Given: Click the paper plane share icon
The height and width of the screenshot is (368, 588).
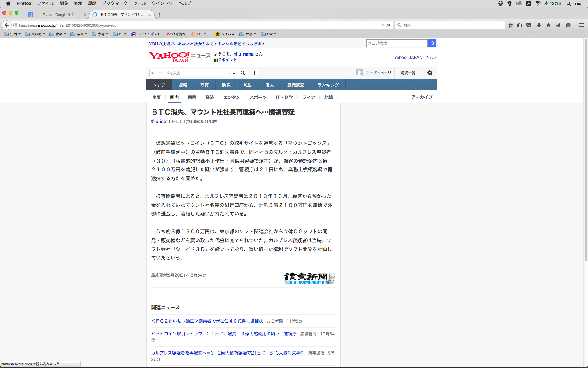Looking at the screenshot, I should pos(558,25).
